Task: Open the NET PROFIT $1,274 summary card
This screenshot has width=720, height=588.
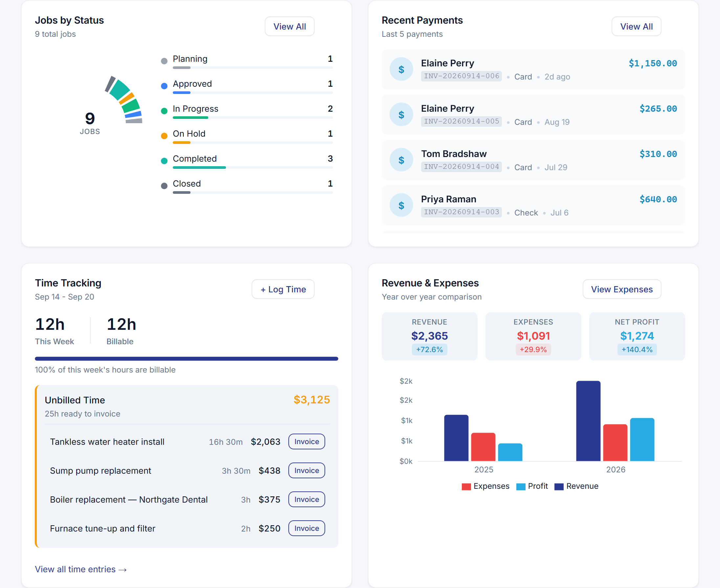Action: click(x=637, y=336)
